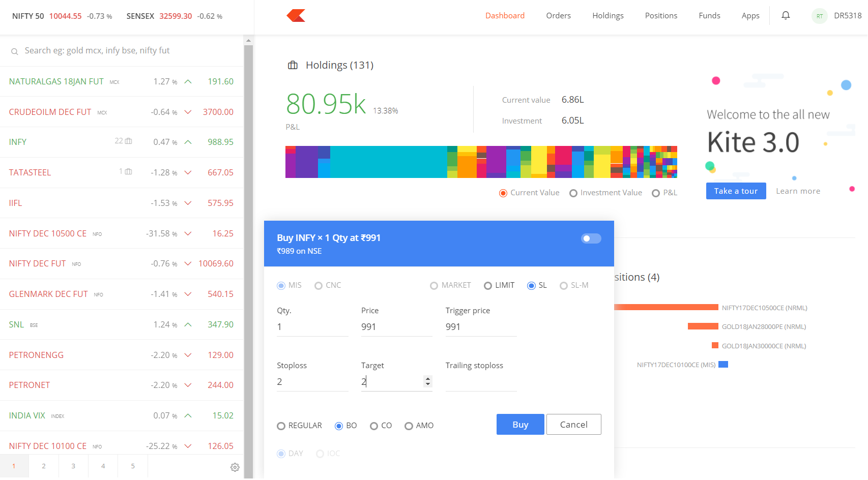Open DR5318 user menu
This screenshot has width=868, height=480.
click(848, 16)
